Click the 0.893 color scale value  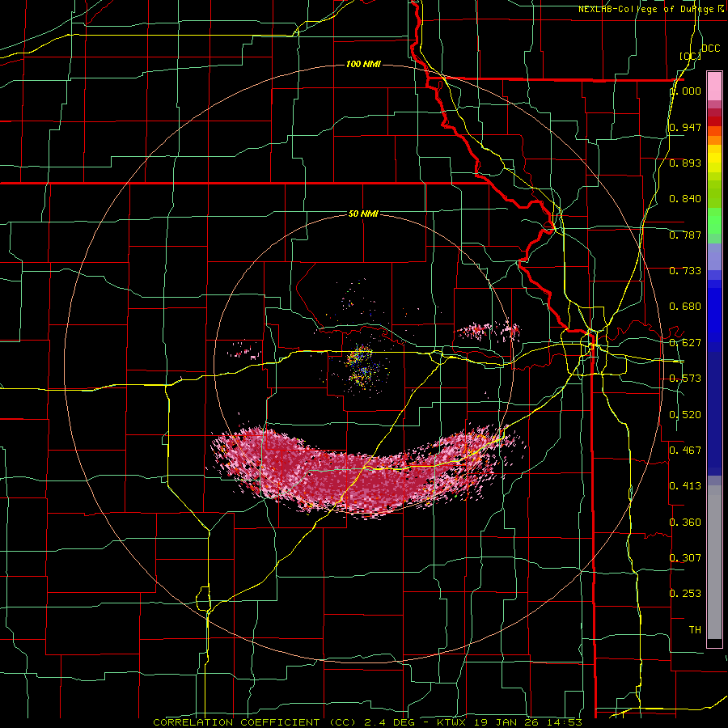(x=685, y=163)
